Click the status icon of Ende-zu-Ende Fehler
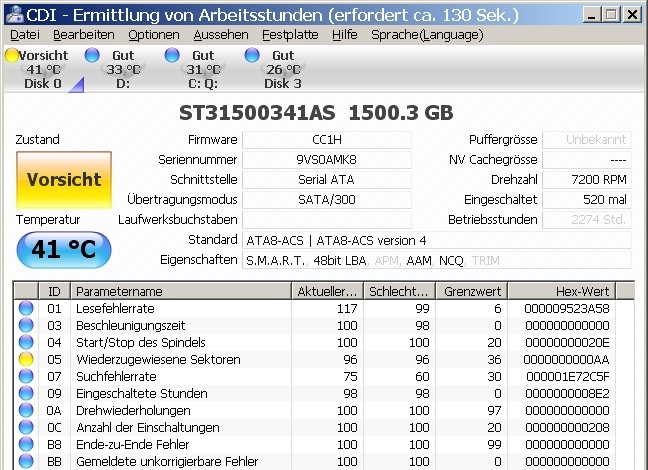 pos(26,444)
